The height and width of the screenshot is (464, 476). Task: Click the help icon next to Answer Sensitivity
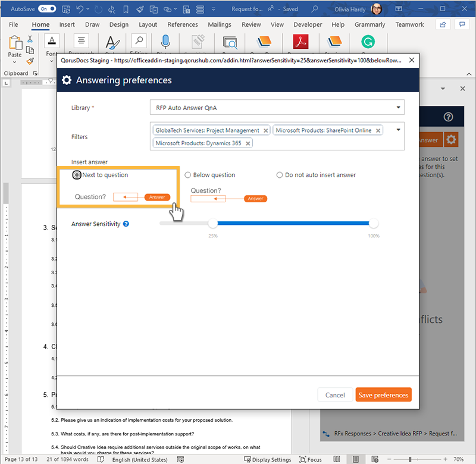[x=126, y=224]
